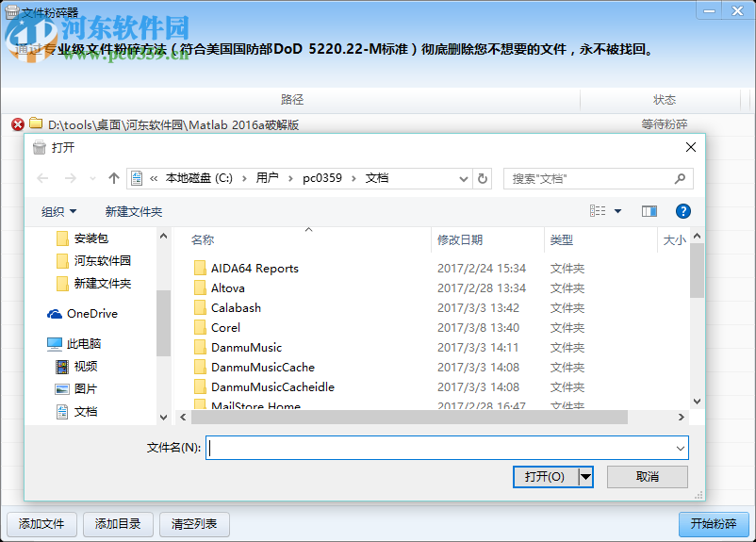756x542 pixels.
Task: Sort by 类型 column header
Action: pyautogui.click(x=562, y=239)
